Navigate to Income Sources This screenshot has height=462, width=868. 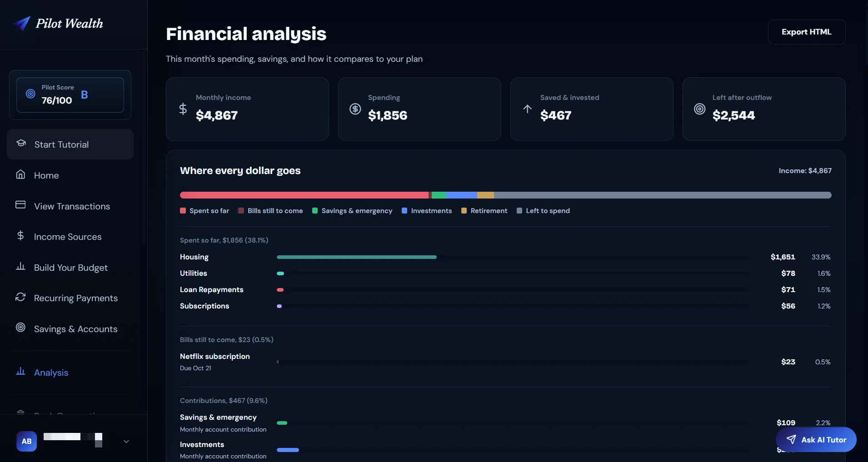tap(70, 237)
